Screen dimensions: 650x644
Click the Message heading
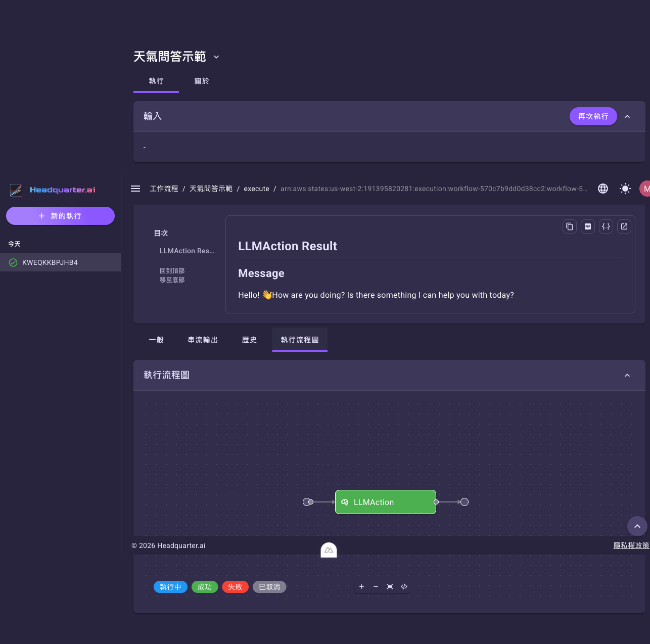tap(261, 273)
